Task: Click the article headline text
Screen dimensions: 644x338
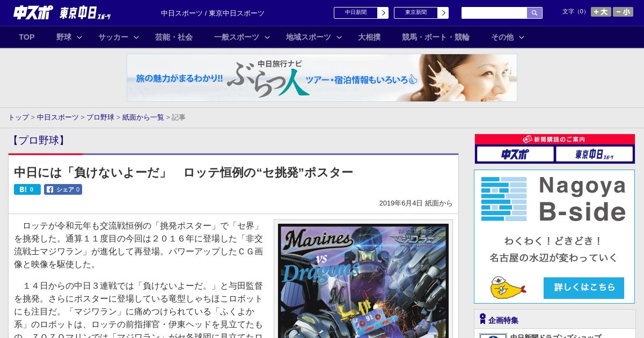Action: (x=184, y=172)
